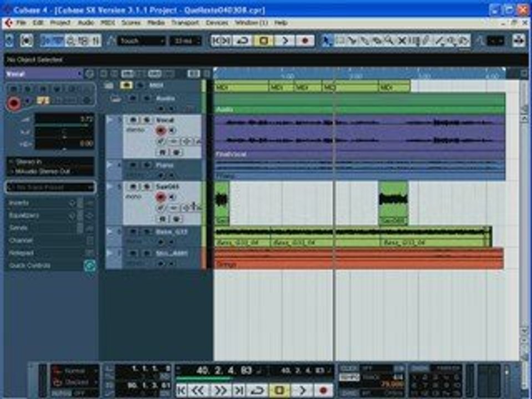Open the Help menu

281,23
